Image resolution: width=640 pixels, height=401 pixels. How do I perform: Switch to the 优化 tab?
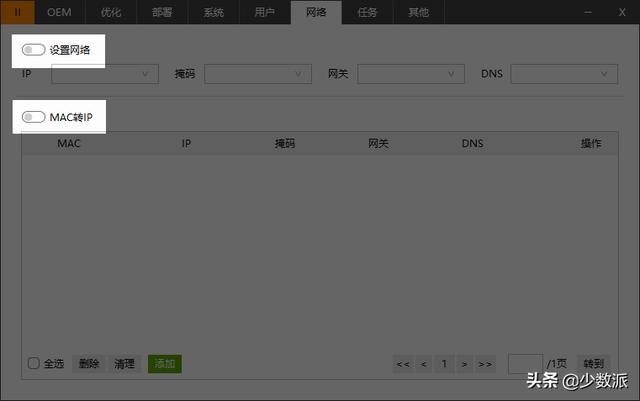pyautogui.click(x=111, y=12)
